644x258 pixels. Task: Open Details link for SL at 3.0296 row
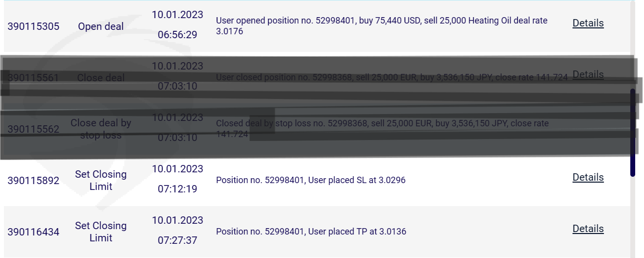588,177
